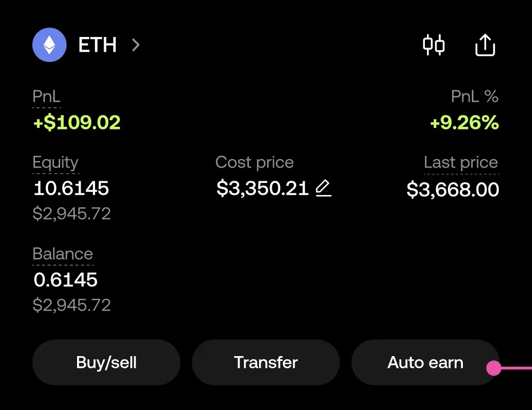Select the +9.26% PnL percentage

point(464,123)
